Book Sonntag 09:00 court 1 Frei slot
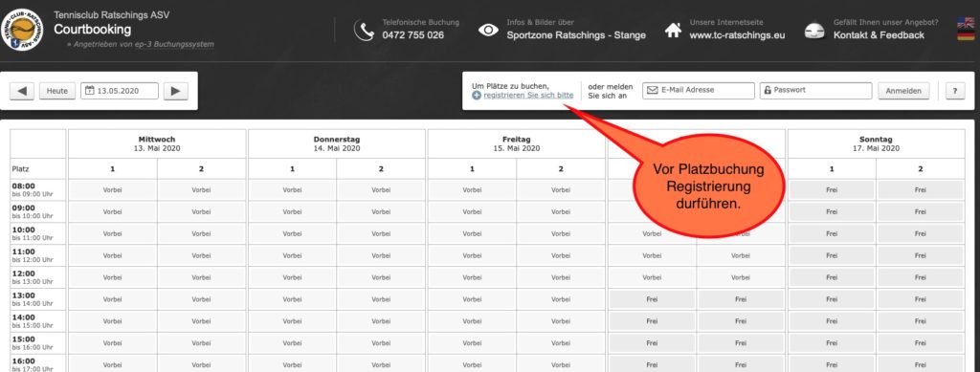Screen dimensions: 980x372 [832, 211]
